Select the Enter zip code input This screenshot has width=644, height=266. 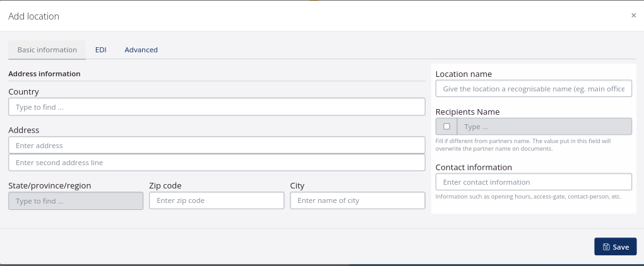pos(217,201)
